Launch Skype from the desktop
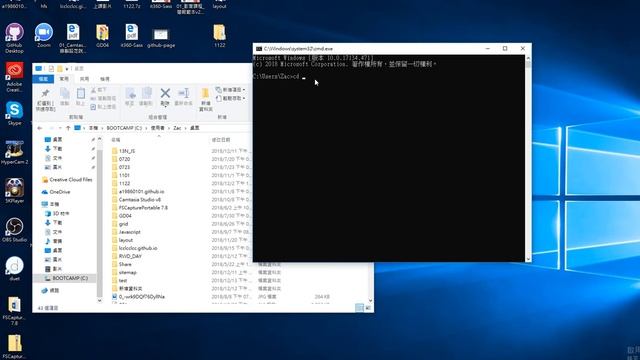Screen dimensions: 640x360 point(14,113)
